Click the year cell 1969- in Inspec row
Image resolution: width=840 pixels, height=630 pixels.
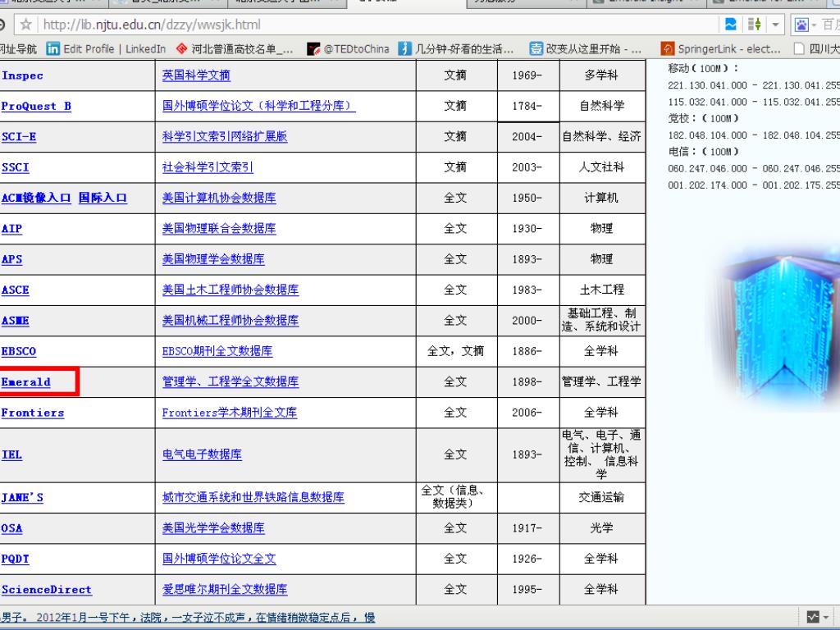click(x=527, y=75)
